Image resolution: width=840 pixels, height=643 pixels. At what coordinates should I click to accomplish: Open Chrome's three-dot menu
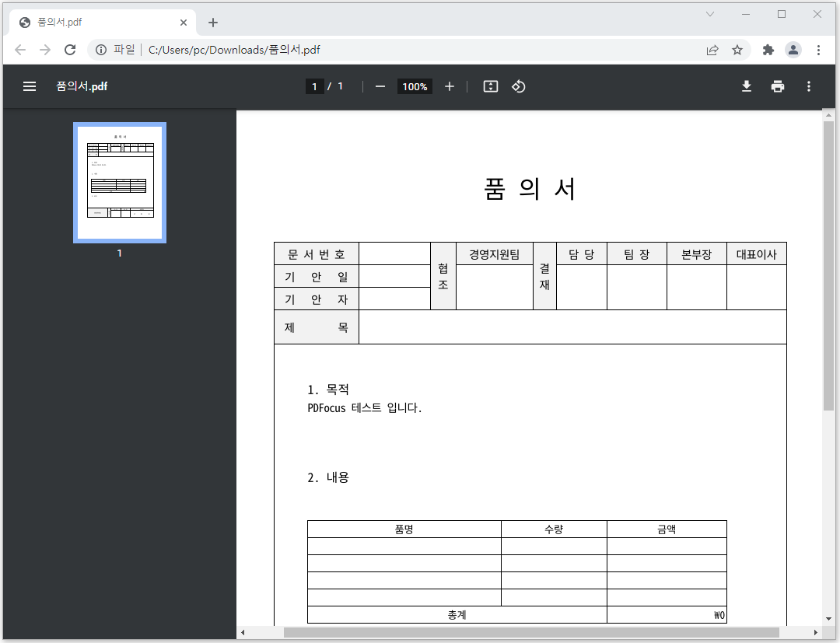[818, 50]
